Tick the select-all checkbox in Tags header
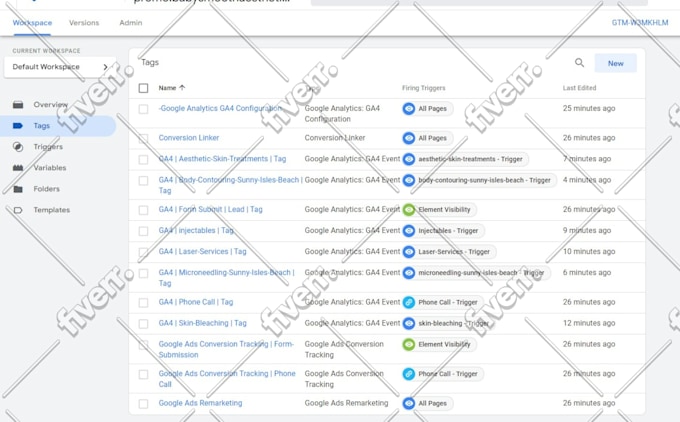The width and height of the screenshot is (680, 422). pos(144,88)
